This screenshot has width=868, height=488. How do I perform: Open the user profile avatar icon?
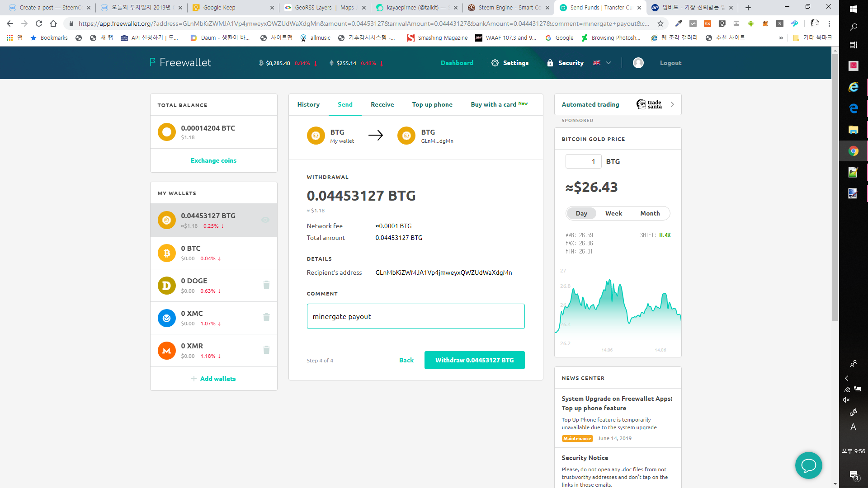tap(638, 63)
